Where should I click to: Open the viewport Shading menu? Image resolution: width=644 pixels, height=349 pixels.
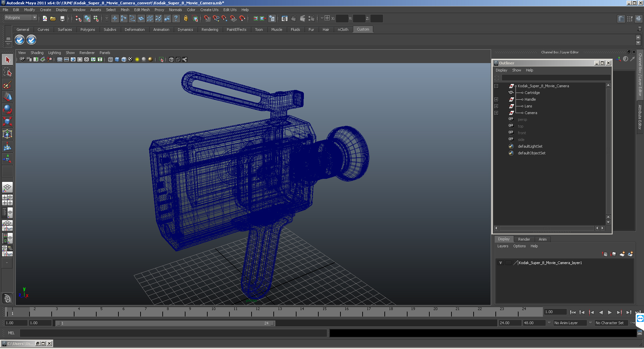[37, 53]
